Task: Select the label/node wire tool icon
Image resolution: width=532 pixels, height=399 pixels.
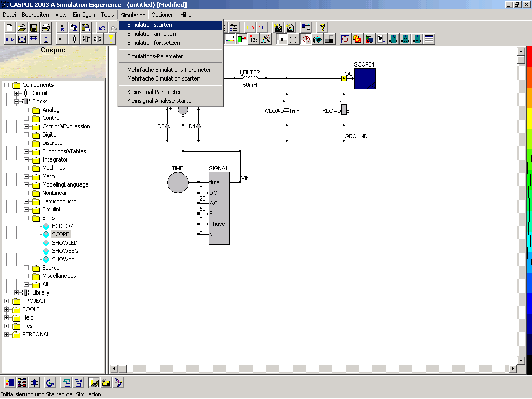Action: point(62,39)
